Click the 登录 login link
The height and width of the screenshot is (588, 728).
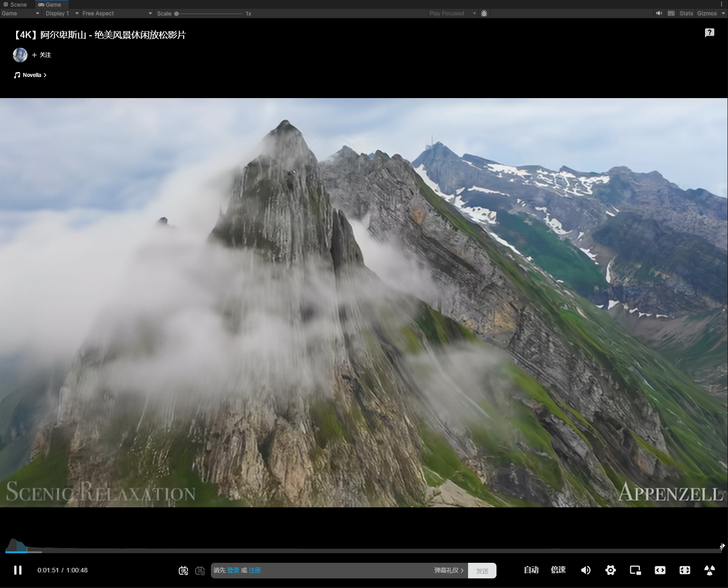point(233,570)
